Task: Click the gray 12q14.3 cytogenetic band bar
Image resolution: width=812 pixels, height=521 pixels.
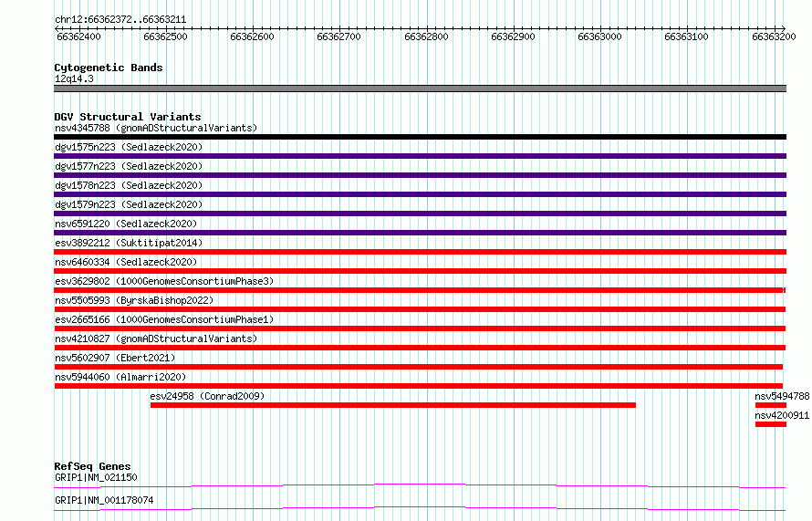Action: tap(420, 89)
